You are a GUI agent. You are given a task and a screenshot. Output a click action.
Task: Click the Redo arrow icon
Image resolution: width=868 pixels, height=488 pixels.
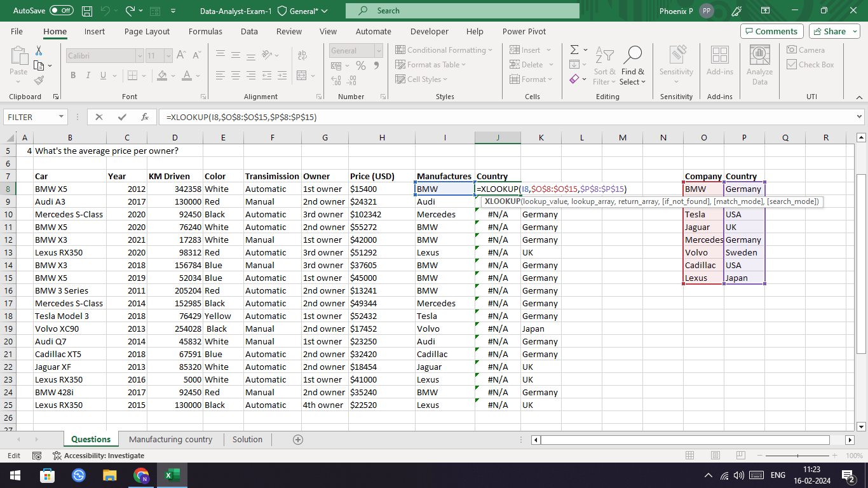point(130,11)
